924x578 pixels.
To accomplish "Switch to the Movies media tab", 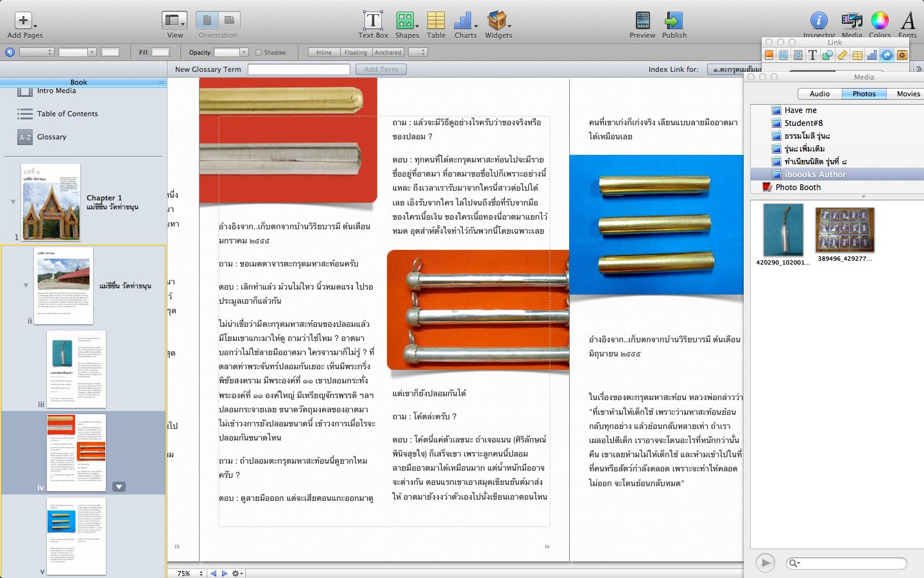I will coord(908,94).
